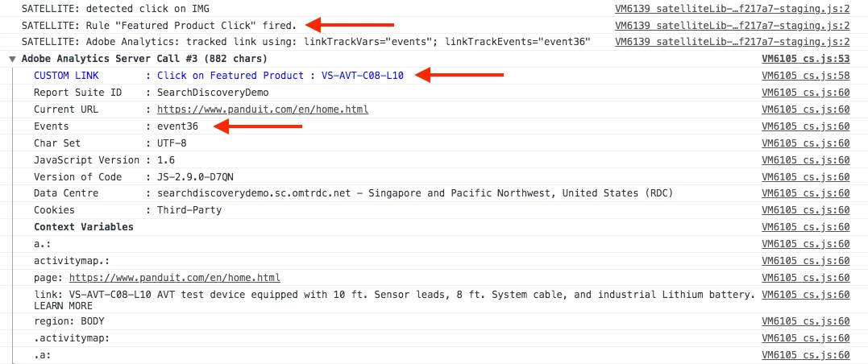Open cs.js:60 link on Char Set row
This screenshot has width=868, height=364.
click(805, 143)
